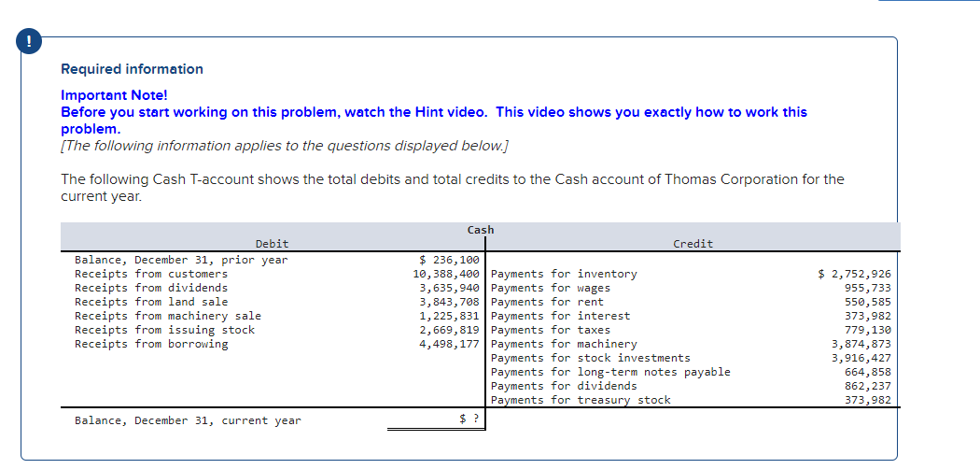Select 'Receipts from dividends' label
Image resolution: width=980 pixels, height=469 pixels.
point(151,288)
